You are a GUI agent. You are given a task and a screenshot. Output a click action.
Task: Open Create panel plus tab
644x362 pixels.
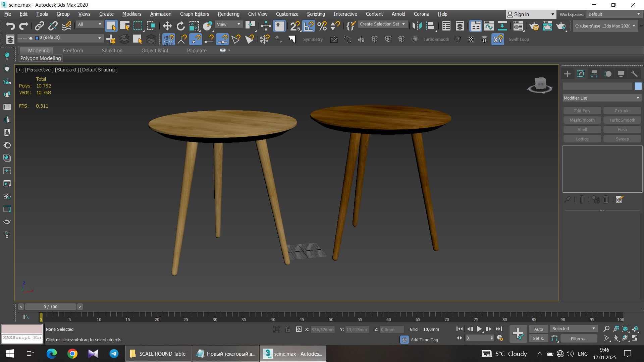point(567,74)
